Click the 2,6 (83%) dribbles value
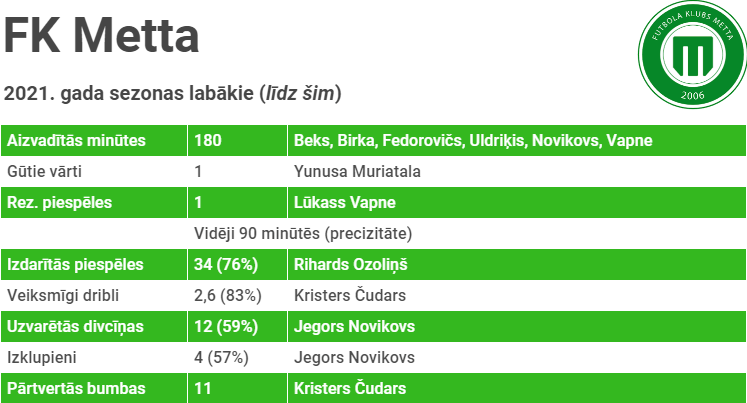This screenshot has width=747, height=403. click(228, 295)
